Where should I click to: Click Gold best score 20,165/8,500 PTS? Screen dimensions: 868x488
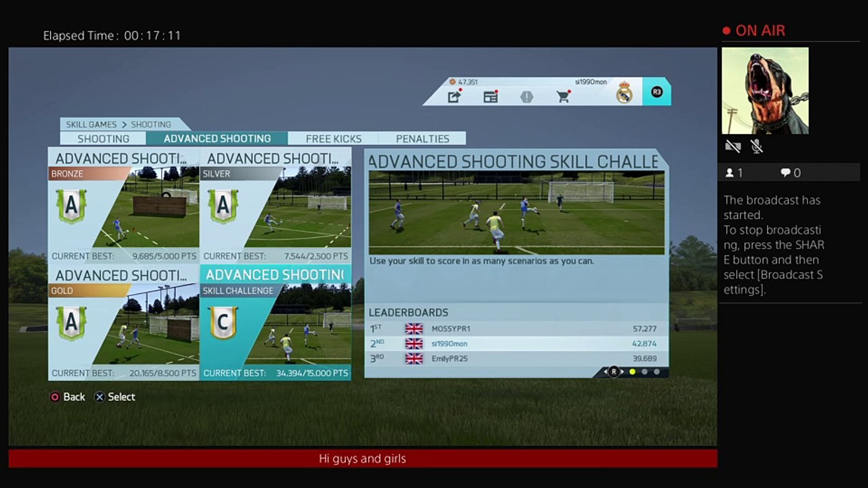(x=162, y=373)
